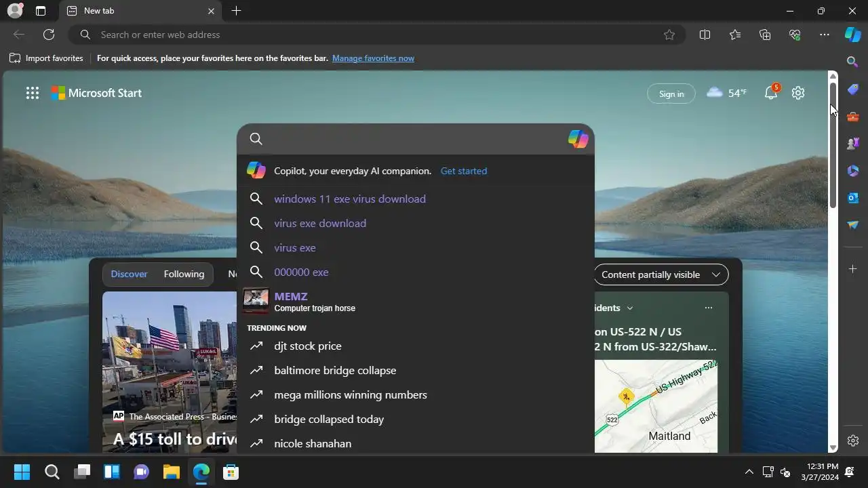Open page settings gear icon
Screen dimensions: 868x488
point(798,93)
